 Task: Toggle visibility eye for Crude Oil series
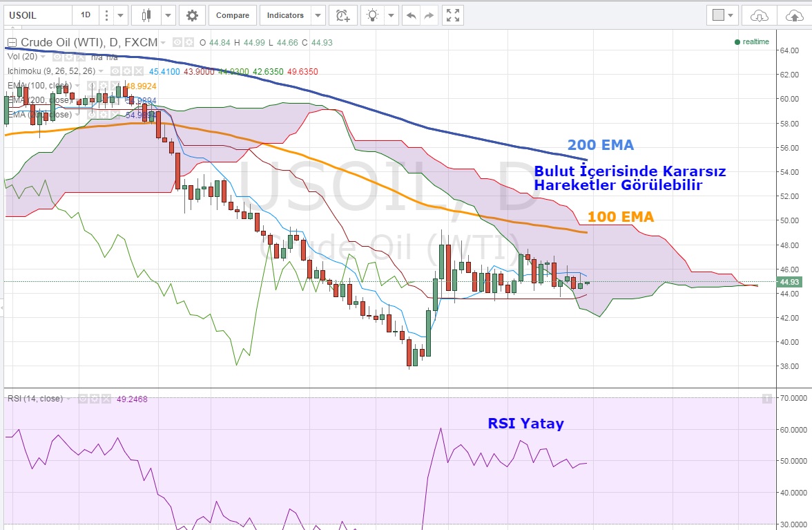(x=177, y=42)
